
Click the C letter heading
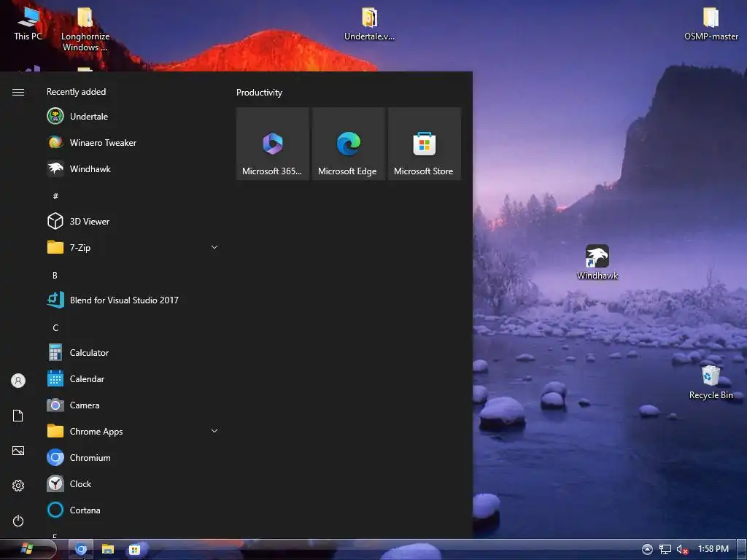(x=55, y=327)
